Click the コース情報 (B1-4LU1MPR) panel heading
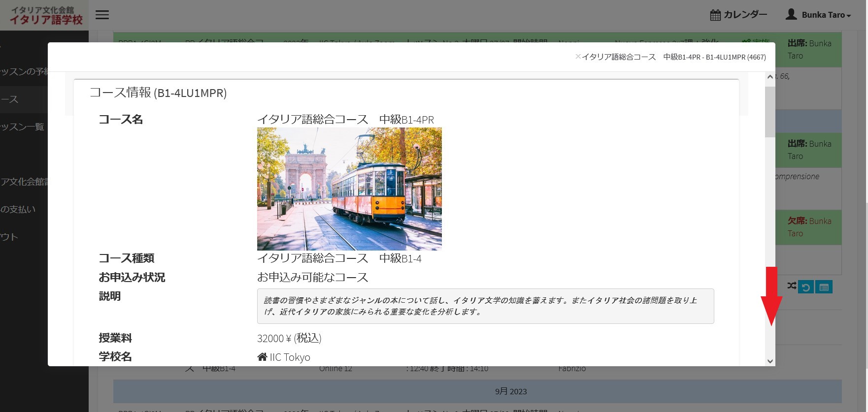Screen dimensions: 868x412 click(x=158, y=93)
